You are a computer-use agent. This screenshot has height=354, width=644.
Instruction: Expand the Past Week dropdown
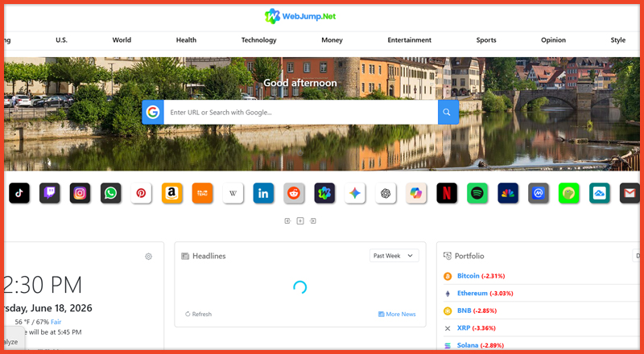click(394, 255)
